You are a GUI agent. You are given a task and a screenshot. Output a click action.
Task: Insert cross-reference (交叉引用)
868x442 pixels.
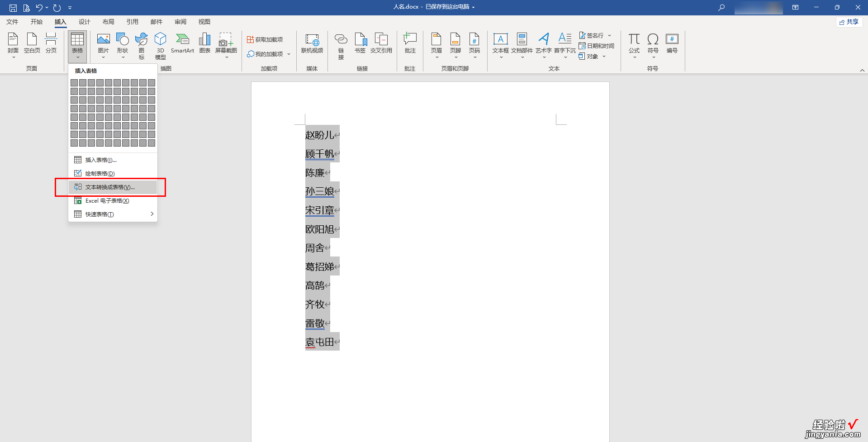[381, 43]
